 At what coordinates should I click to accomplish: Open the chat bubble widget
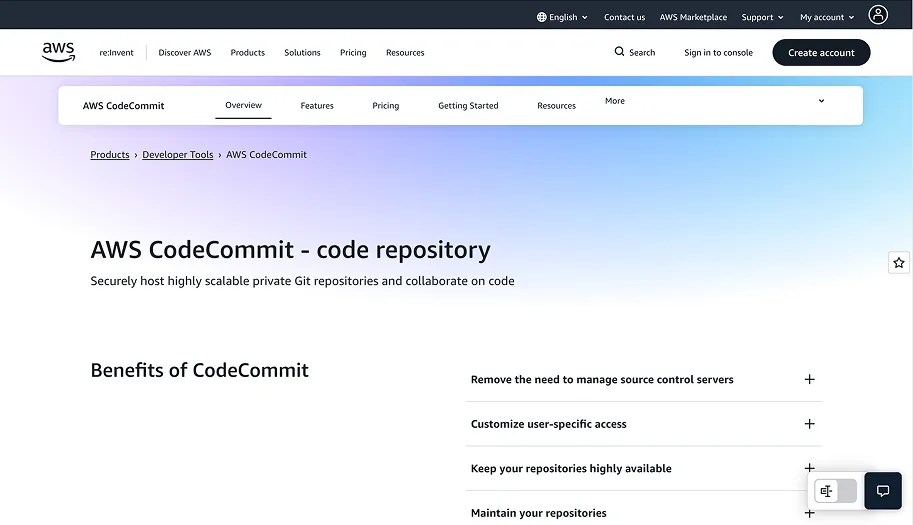883,491
